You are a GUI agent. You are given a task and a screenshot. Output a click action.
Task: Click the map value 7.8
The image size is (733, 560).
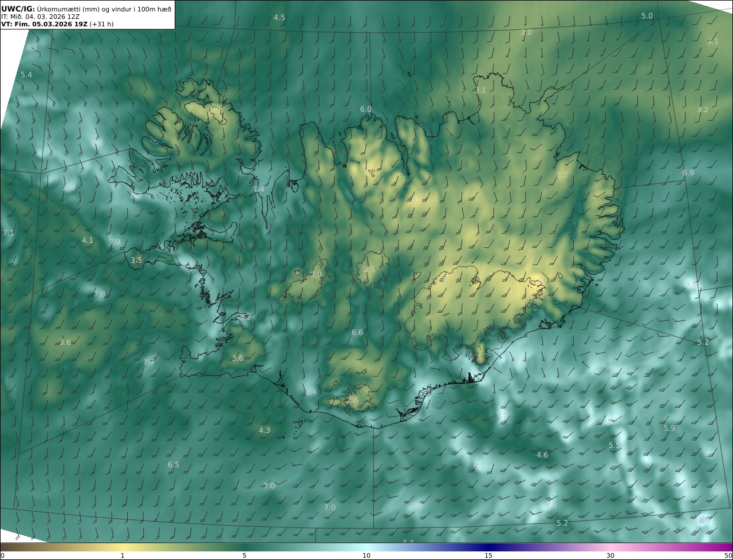(100, 294)
